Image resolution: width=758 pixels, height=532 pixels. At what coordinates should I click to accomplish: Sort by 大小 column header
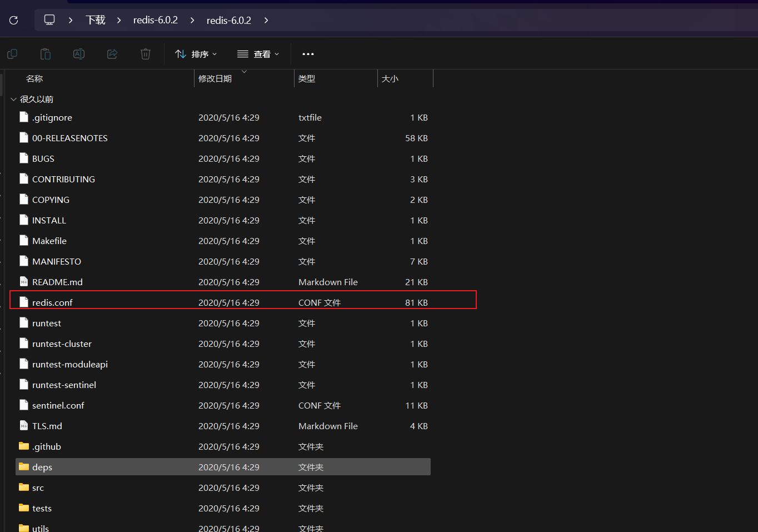pyautogui.click(x=390, y=79)
